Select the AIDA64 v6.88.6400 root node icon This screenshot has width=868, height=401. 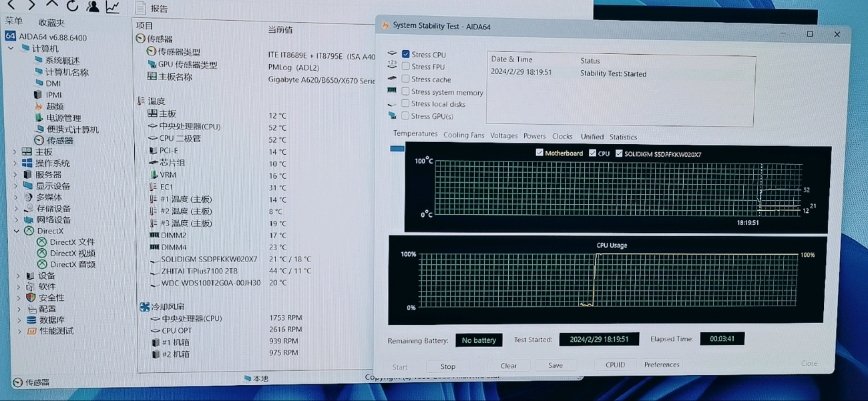point(11,37)
